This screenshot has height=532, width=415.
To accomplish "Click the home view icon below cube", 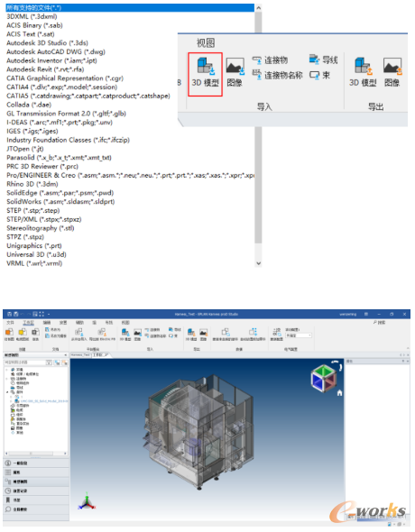I will click(339, 392).
